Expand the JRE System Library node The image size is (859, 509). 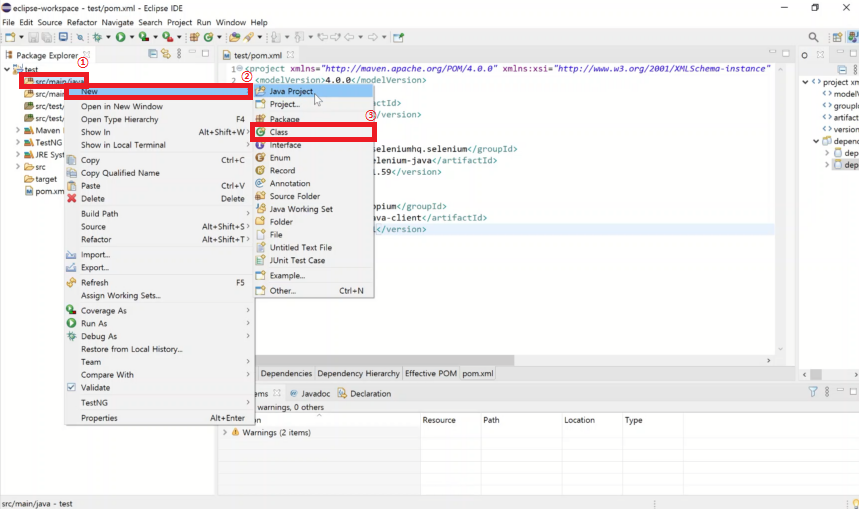pos(18,155)
